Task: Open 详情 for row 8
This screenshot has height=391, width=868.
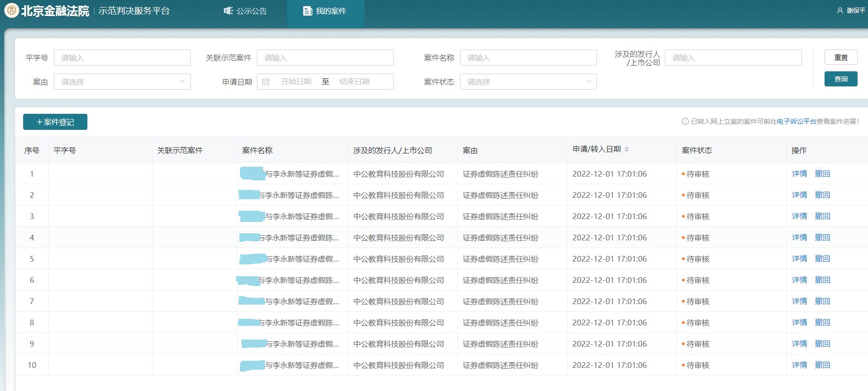Action: [800, 323]
